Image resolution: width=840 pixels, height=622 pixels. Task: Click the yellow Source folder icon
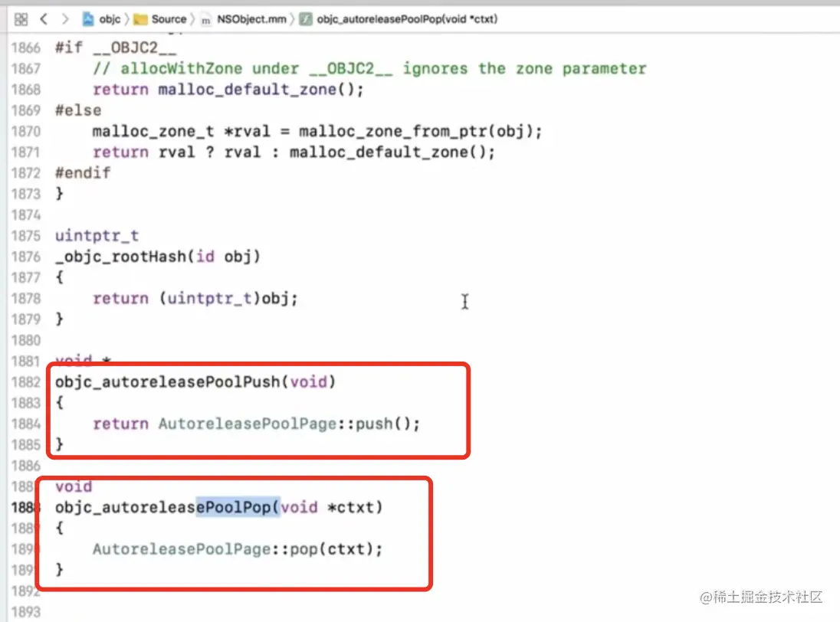click(x=140, y=20)
